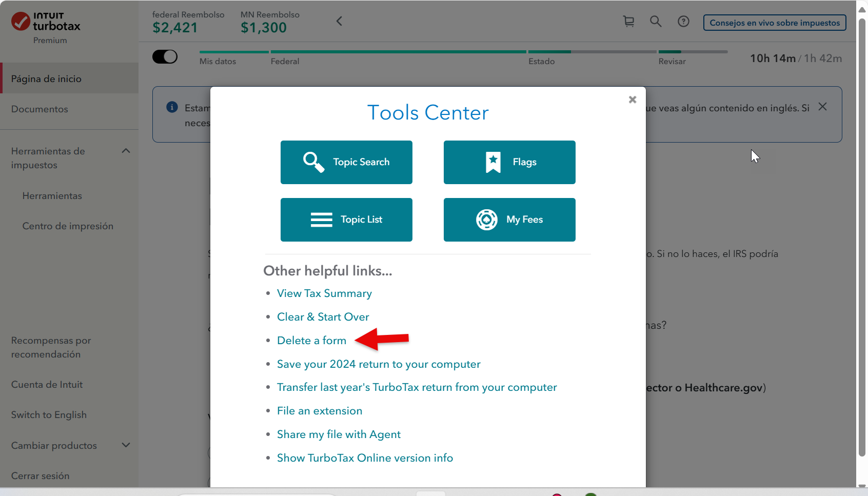
Task: Click Delete a form link
Action: click(311, 341)
